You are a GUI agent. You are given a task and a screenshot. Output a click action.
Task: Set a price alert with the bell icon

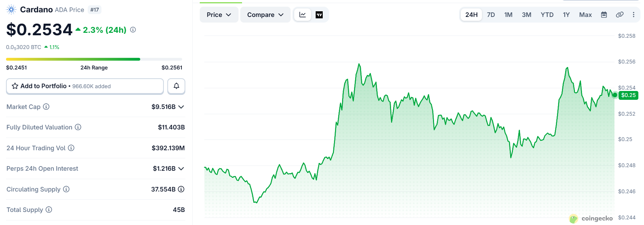176,86
